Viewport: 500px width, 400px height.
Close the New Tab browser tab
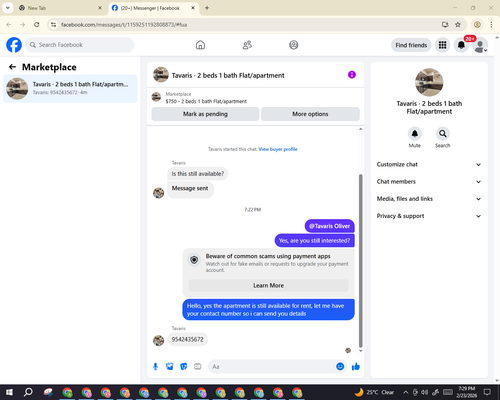(x=100, y=8)
